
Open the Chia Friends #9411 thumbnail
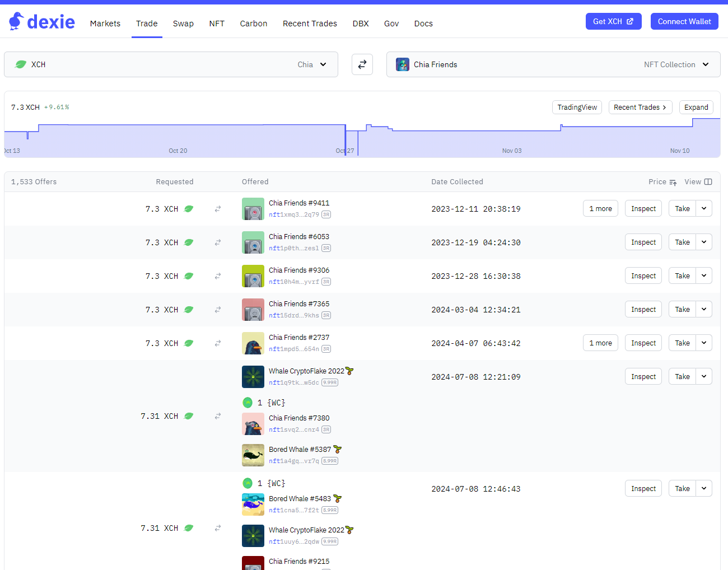[x=253, y=209]
